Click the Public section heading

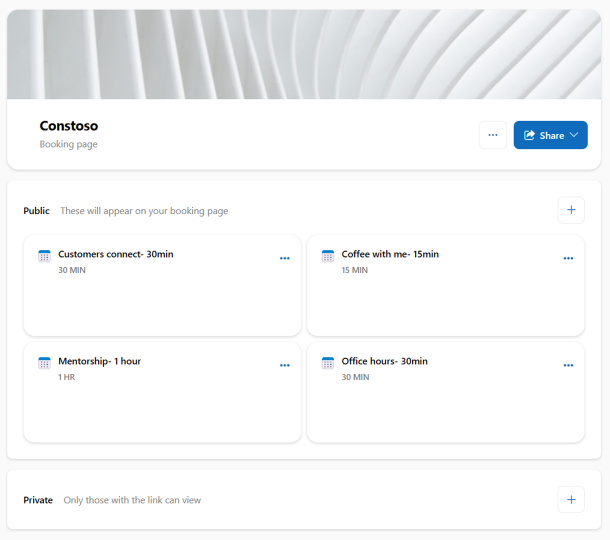click(37, 211)
